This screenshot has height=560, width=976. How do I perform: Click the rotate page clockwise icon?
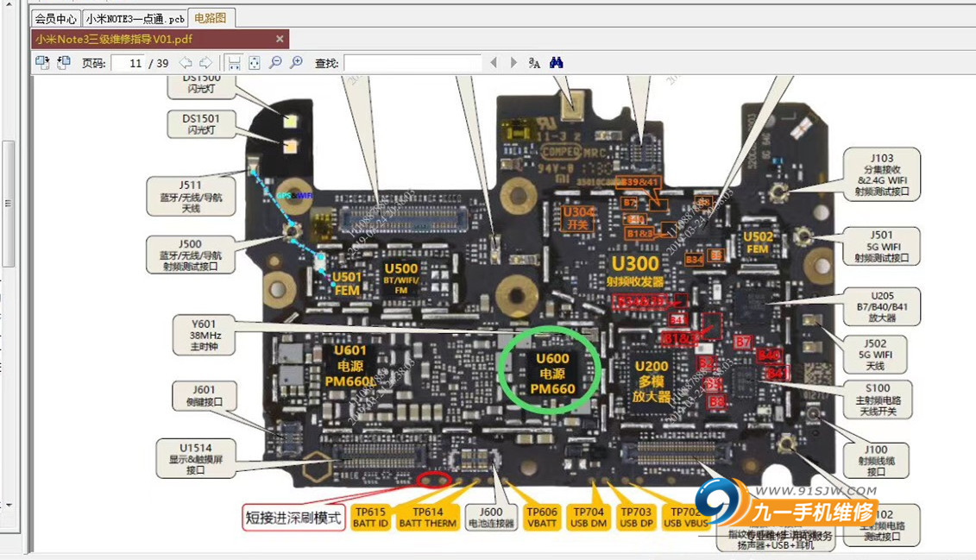[x=42, y=62]
